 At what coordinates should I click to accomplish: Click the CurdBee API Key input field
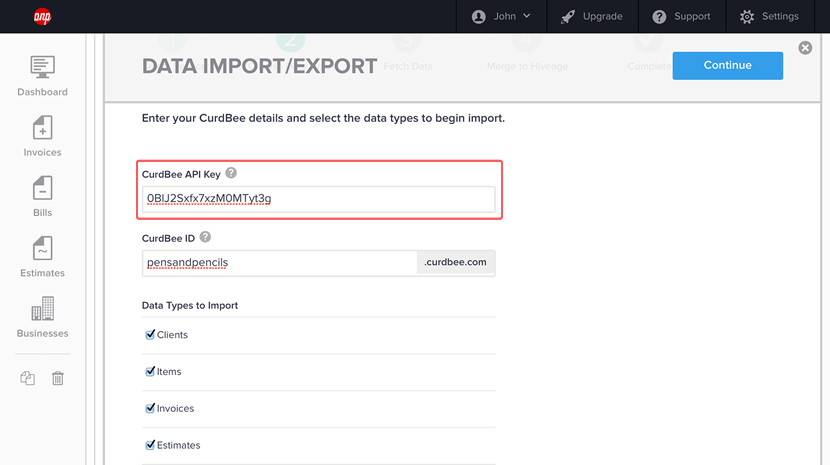319,199
